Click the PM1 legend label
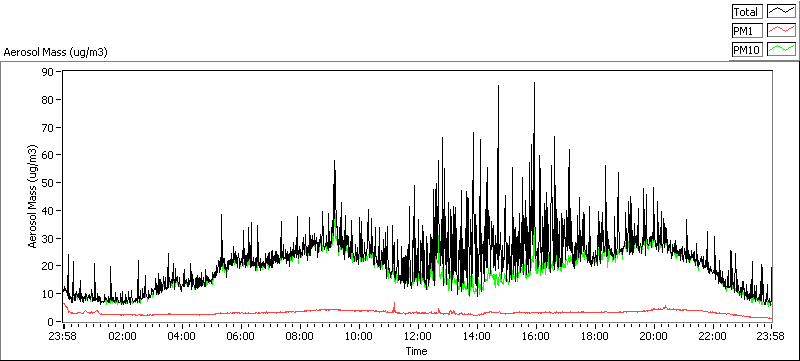 [747, 31]
